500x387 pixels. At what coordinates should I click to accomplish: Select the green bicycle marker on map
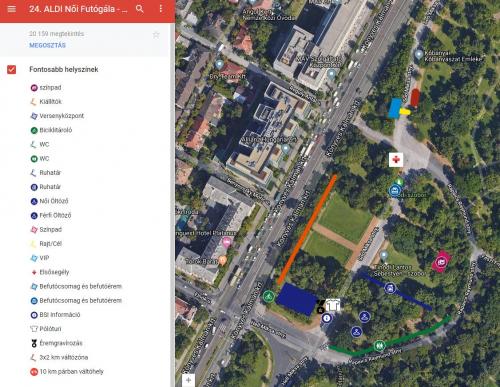268,296
